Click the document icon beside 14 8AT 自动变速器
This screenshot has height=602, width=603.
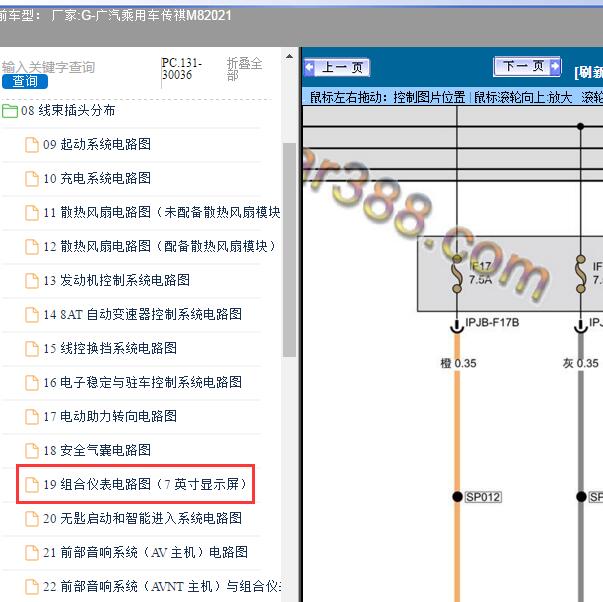pos(32,315)
